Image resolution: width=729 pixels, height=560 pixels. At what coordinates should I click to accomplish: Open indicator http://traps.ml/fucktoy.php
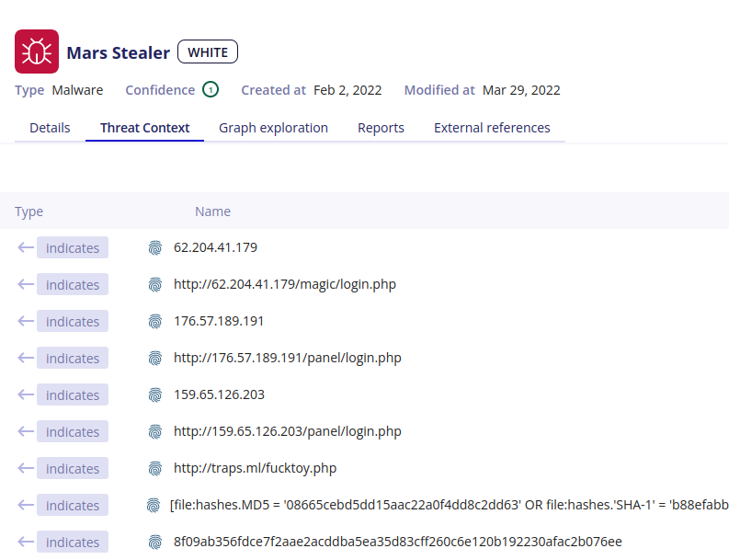256,468
